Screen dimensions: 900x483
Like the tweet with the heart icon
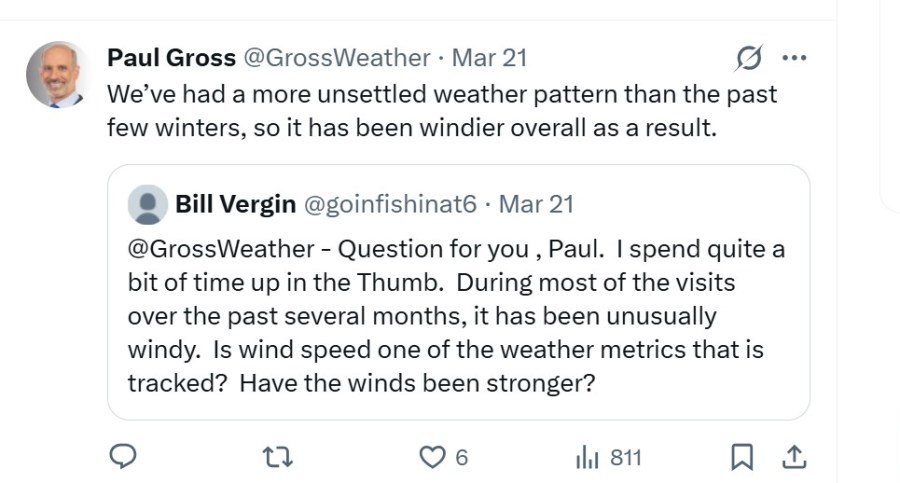431,457
